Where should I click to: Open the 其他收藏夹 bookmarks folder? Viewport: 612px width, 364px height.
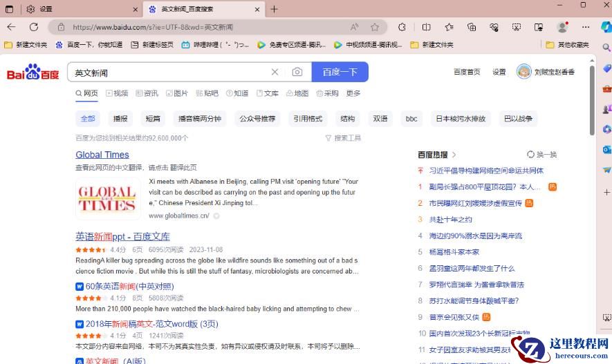tap(568, 45)
